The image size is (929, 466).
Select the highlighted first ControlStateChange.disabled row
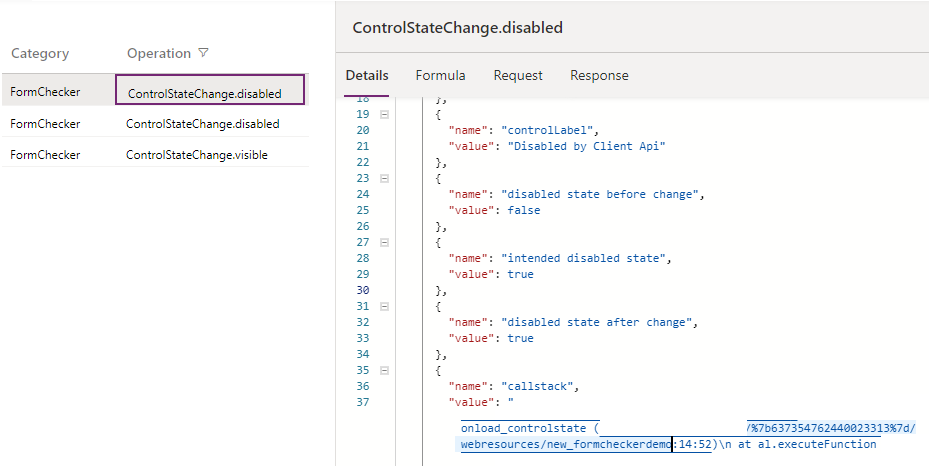(205, 93)
